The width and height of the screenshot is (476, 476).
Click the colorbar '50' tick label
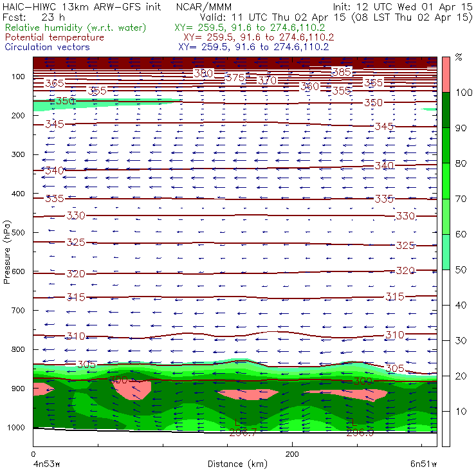[461, 270]
